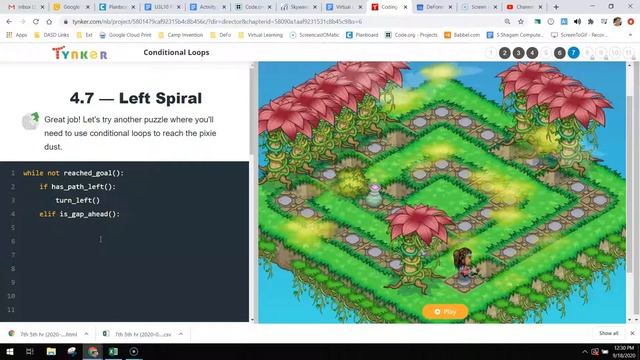Close the downloads bar
The height and width of the screenshot is (360, 640).
pyautogui.click(x=632, y=333)
